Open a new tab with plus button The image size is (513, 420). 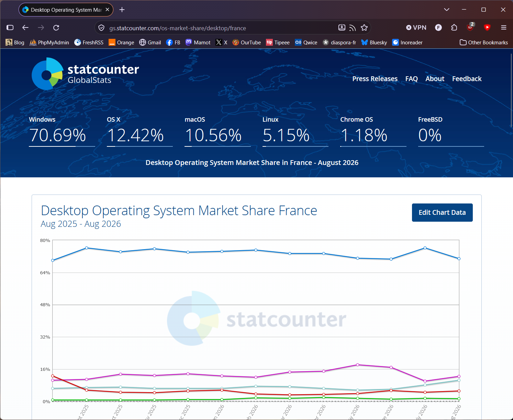(x=122, y=10)
